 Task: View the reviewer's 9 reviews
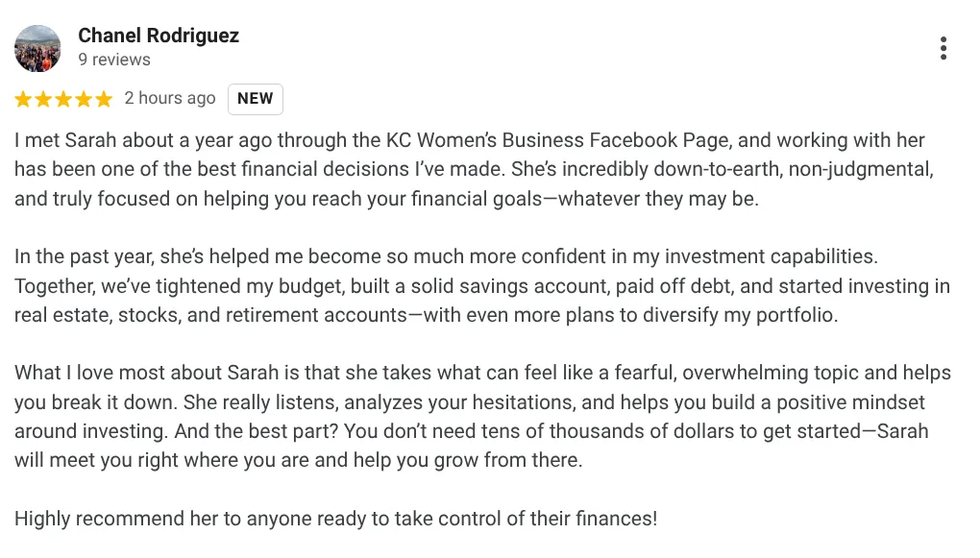coord(113,60)
